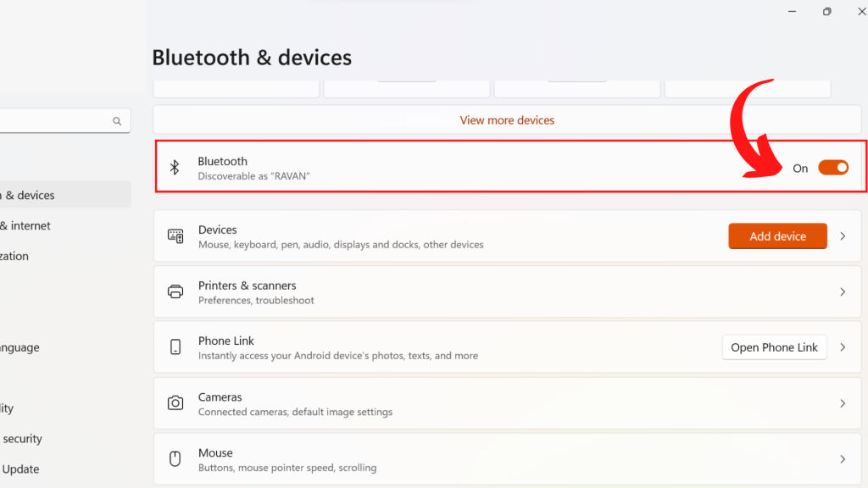The width and height of the screenshot is (868, 488).
Task: Click the Phone Link phone icon
Action: pos(175,347)
